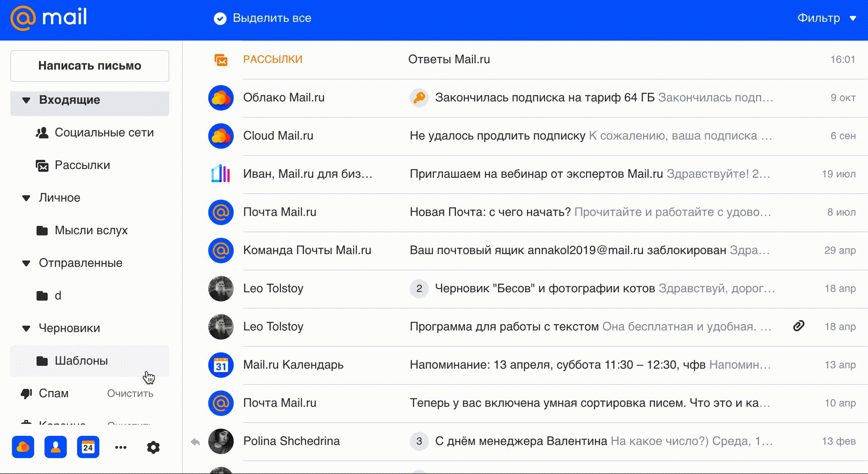Screen dimensions: 868x474
Task: Click the key icon in Облако Mail.ru row
Action: 419,97
